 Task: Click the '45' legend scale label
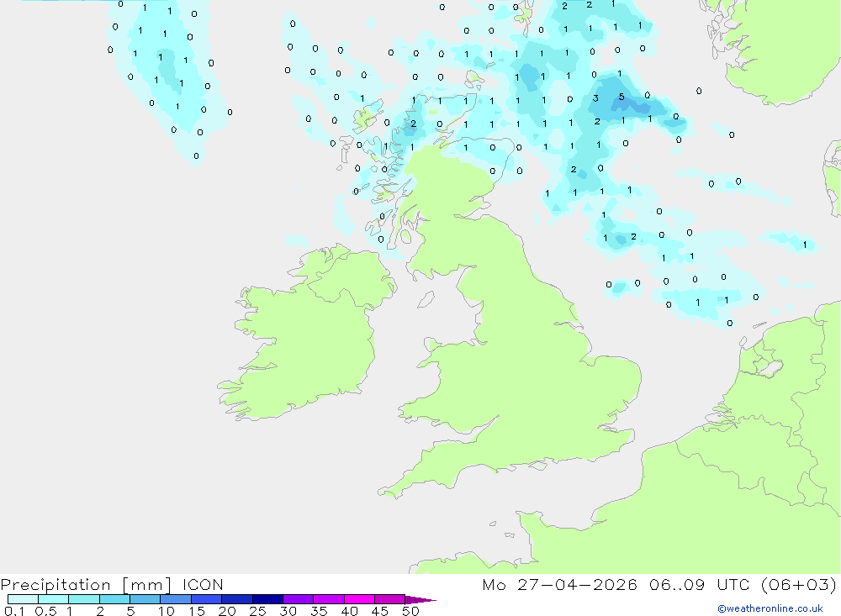tap(380, 611)
